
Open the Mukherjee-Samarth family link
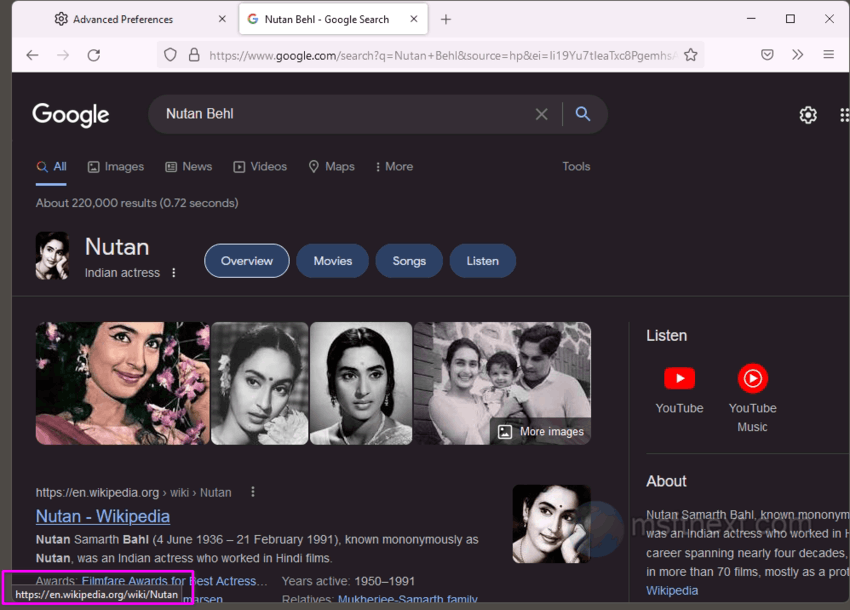pos(408,599)
